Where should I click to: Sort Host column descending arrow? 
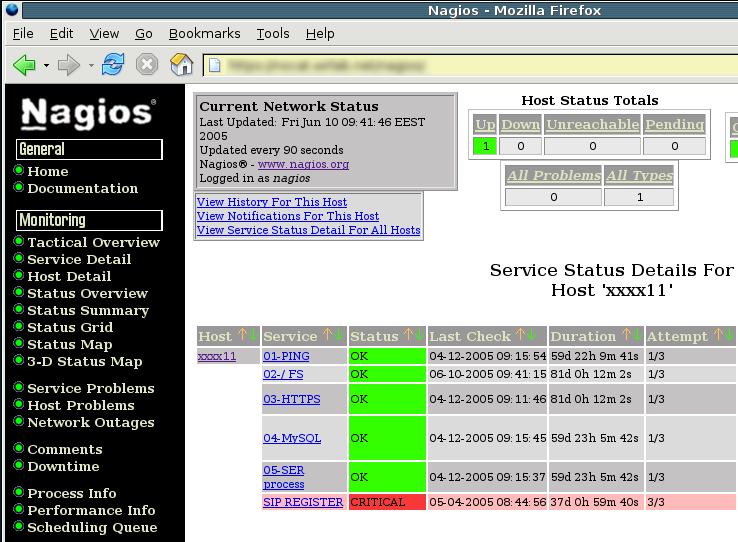[253, 335]
